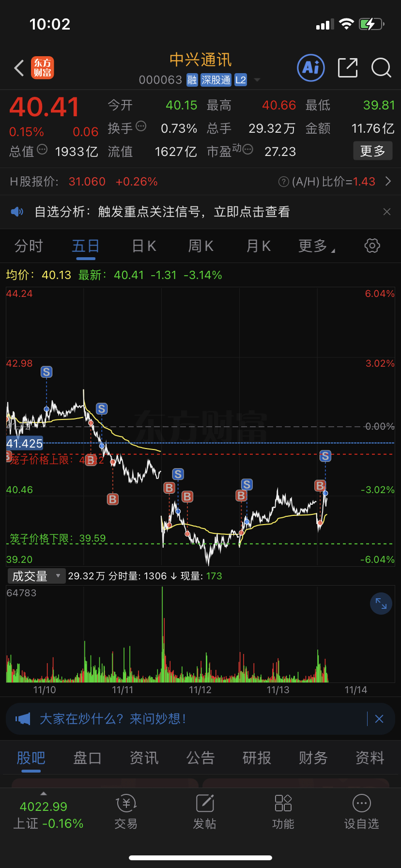Image resolution: width=401 pixels, height=868 pixels.
Task: Select the 五日 chart tab
Action: 86,246
